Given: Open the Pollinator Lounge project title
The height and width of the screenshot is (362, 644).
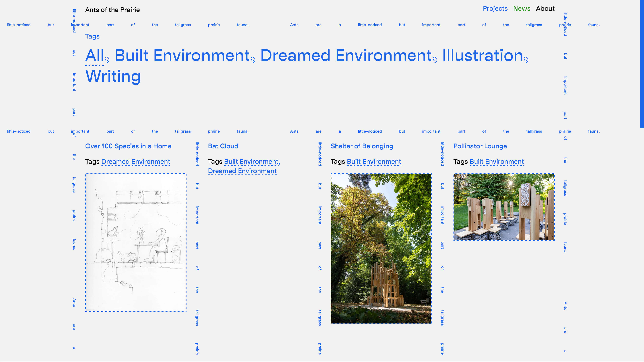Looking at the screenshot, I should coord(480,146).
